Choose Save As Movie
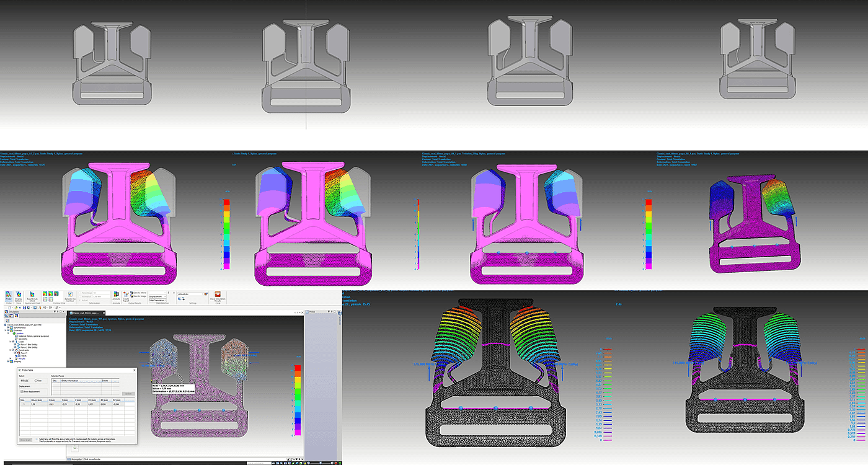Image resolution: width=868 pixels, height=465 pixels. [x=139, y=292]
